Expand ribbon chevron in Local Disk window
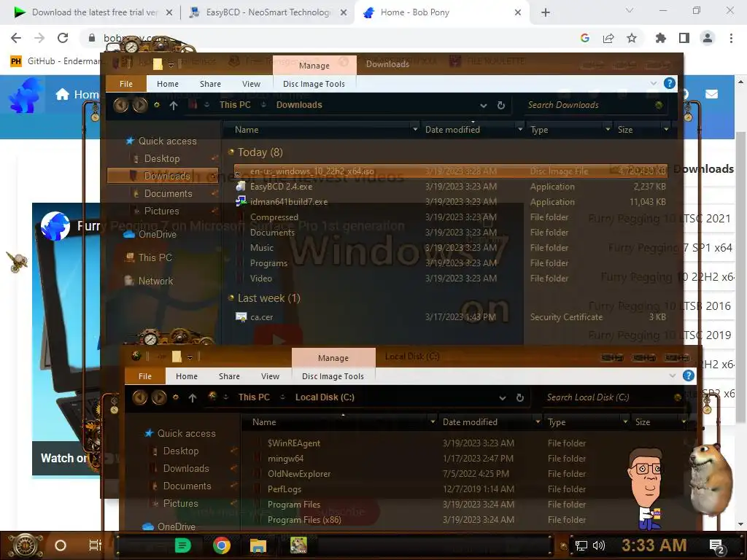Viewport: 747px width, 560px height. [x=673, y=376]
